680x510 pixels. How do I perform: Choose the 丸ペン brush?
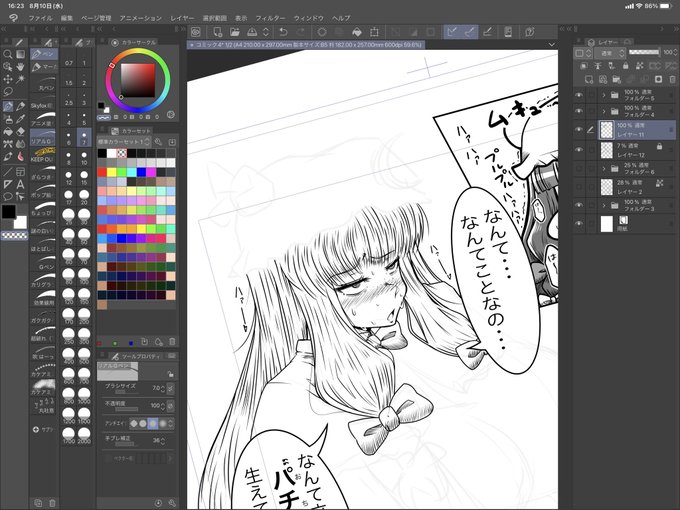tap(44, 84)
